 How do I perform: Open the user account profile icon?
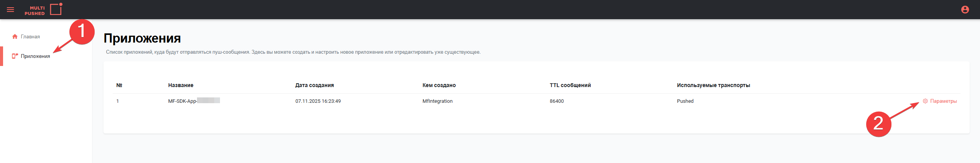tap(965, 10)
